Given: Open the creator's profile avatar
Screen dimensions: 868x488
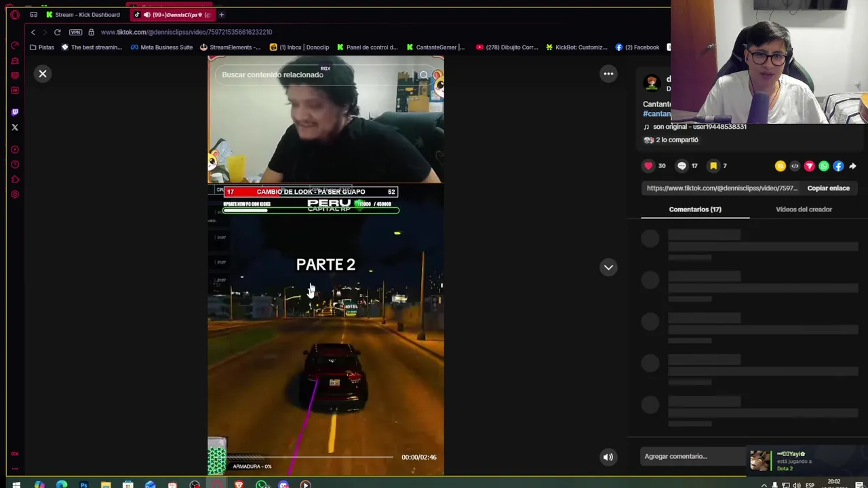Looking at the screenshot, I should click(652, 83).
